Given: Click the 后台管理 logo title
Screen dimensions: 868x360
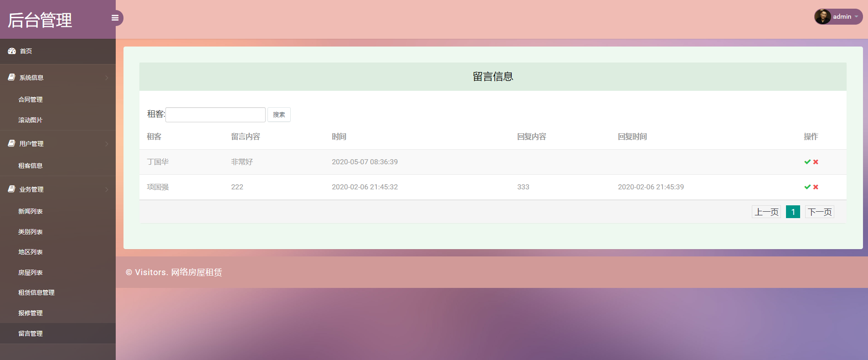Looking at the screenshot, I should coord(40,20).
